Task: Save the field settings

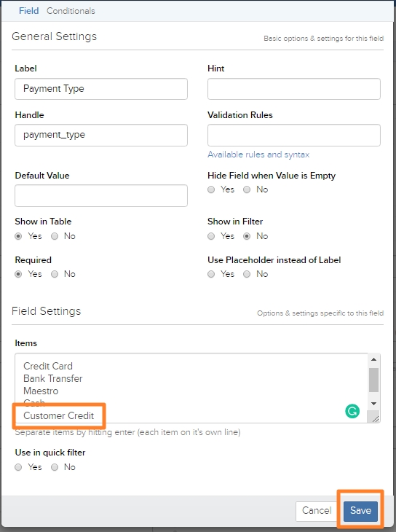Action: (x=360, y=511)
